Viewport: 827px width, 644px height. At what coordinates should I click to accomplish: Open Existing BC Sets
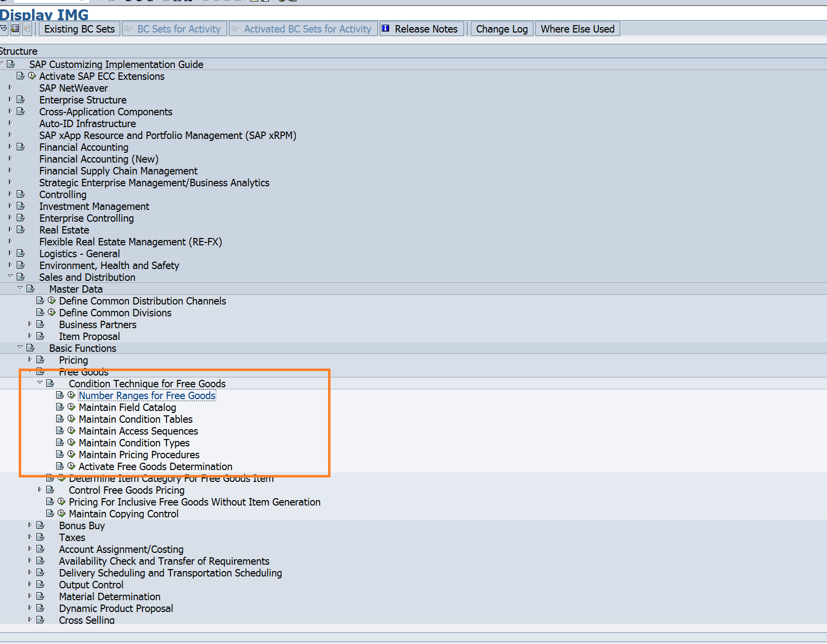79,29
